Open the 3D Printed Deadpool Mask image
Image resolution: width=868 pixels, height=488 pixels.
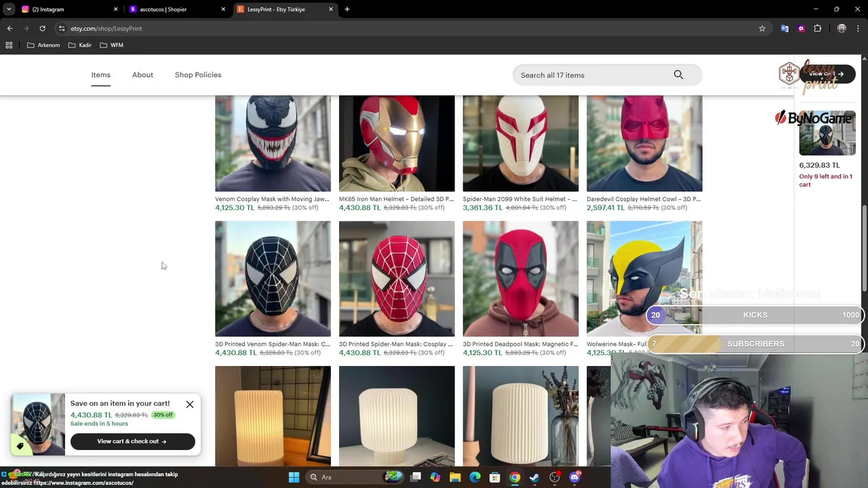[x=521, y=279]
